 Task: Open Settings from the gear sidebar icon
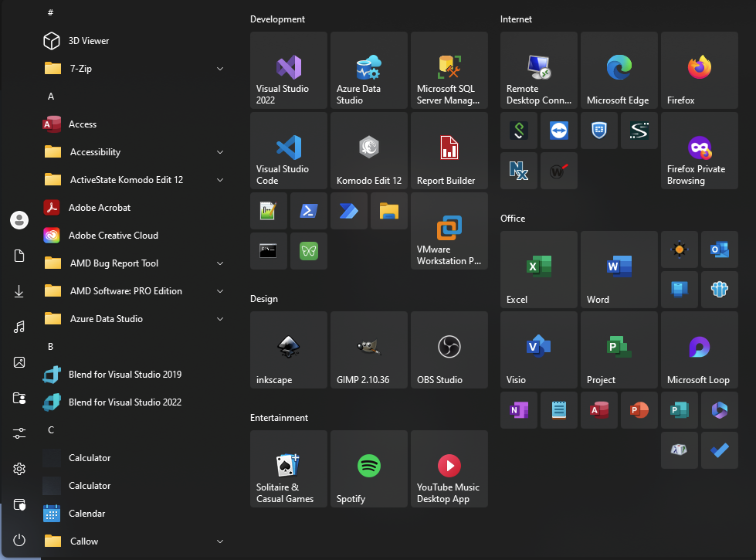(x=19, y=469)
